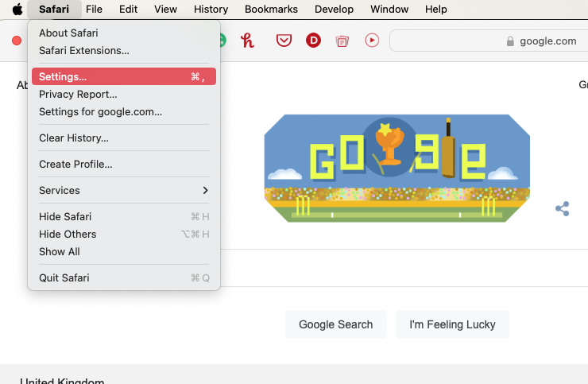Click the Google cricket doodle
Image resolution: width=588 pixels, height=384 pixels.
coord(397,169)
